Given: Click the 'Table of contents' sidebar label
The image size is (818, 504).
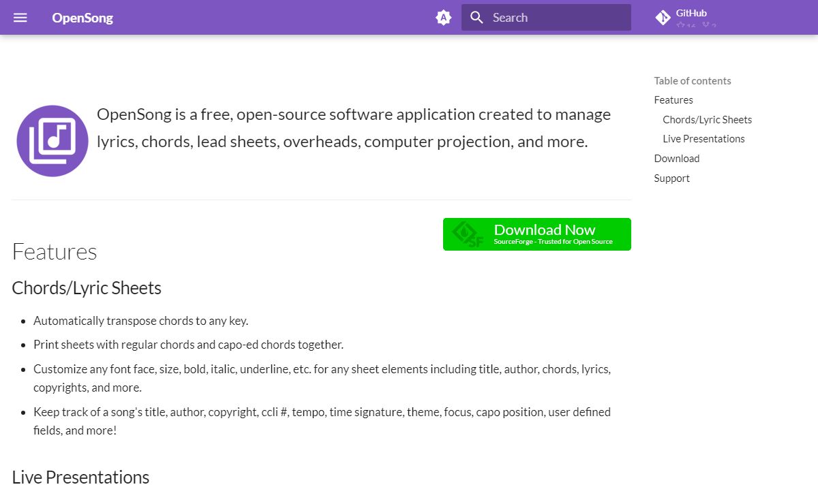Looking at the screenshot, I should pyautogui.click(x=693, y=81).
